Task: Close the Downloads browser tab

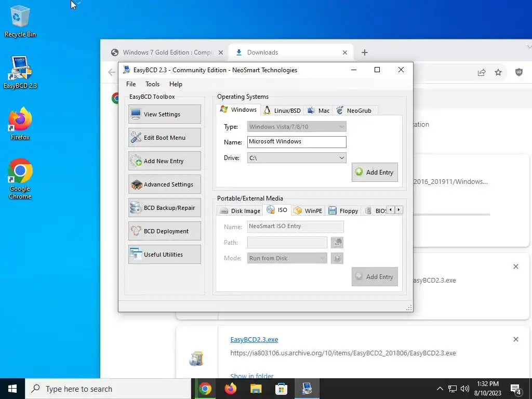Action: tap(345, 52)
